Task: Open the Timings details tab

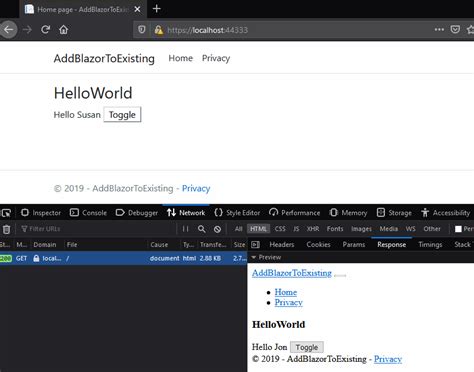Action: (430, 245)
